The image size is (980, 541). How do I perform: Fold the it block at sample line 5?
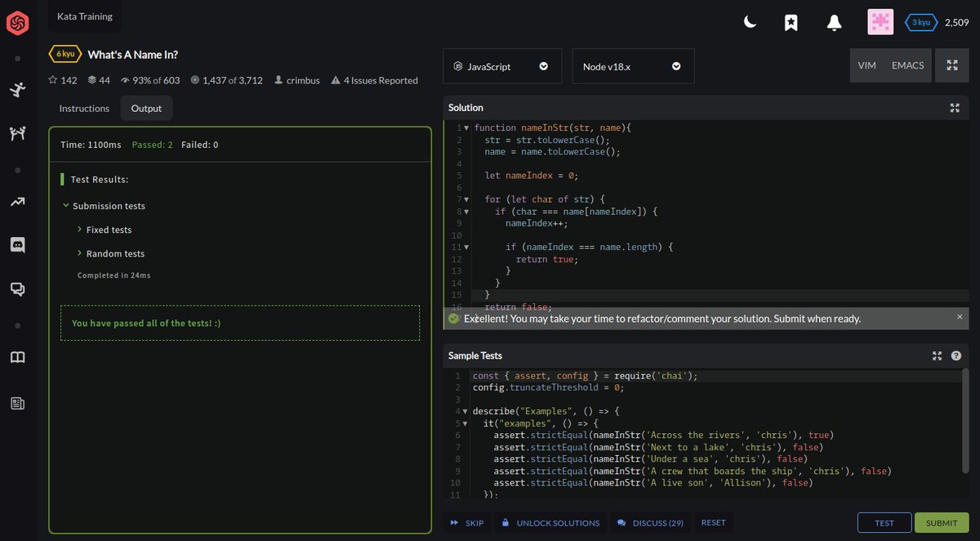pyautogui.click(x=465, y=423)
